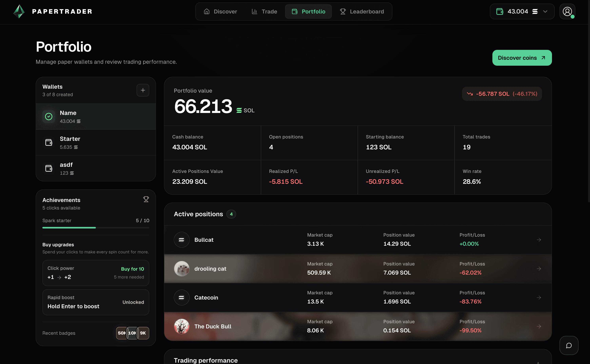The height and width of the screenshot is (364, 590).
Task: Open The Duck Bull position via arrow
Action: point(539,326)
